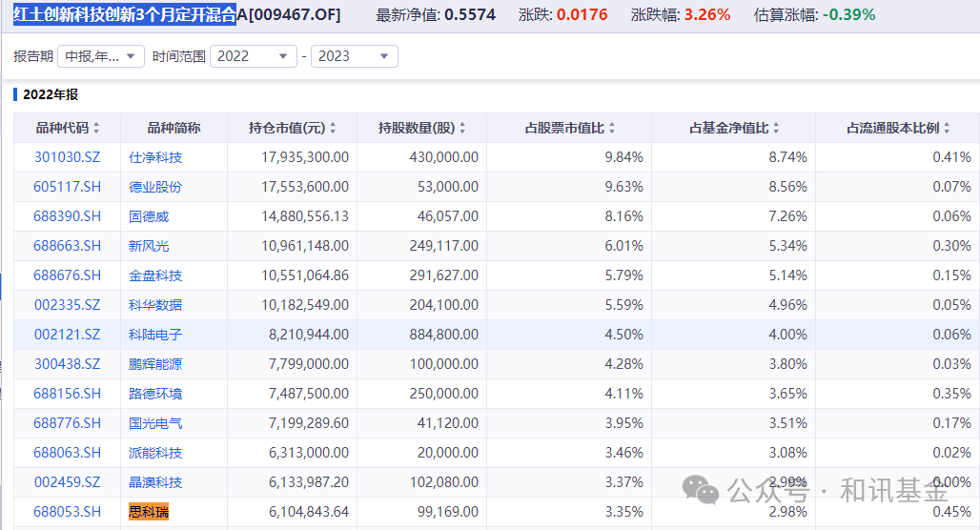Screen dimensions: 980x530
Task: Sort by 占基金净值比 column arrows
Action: click(x=776, y=128)
